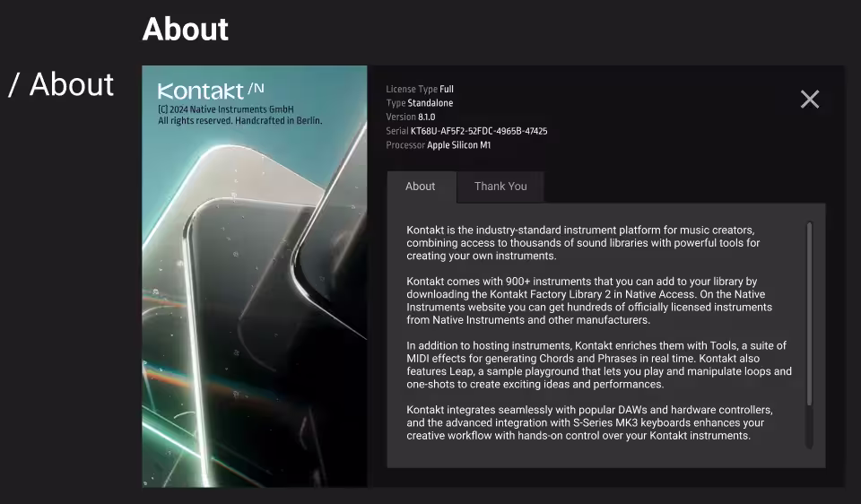
Task: Close the About dialog with the X
Action: [x=809, y=100]
